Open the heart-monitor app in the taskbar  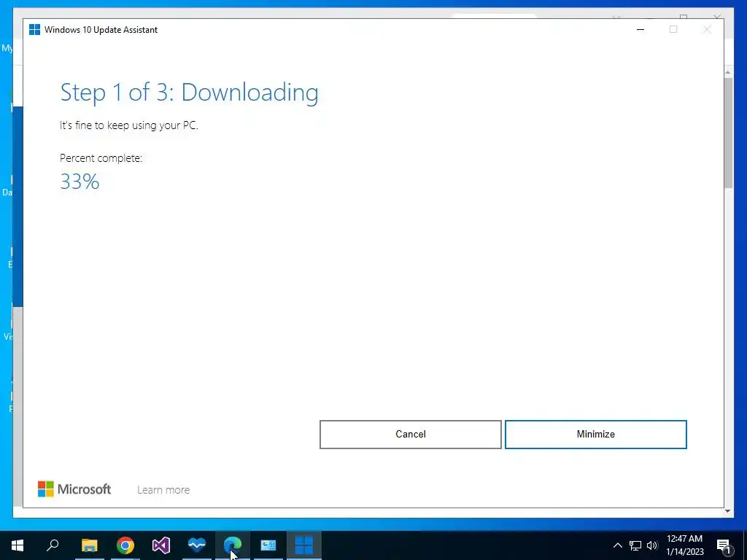click(x=197, y=545)
